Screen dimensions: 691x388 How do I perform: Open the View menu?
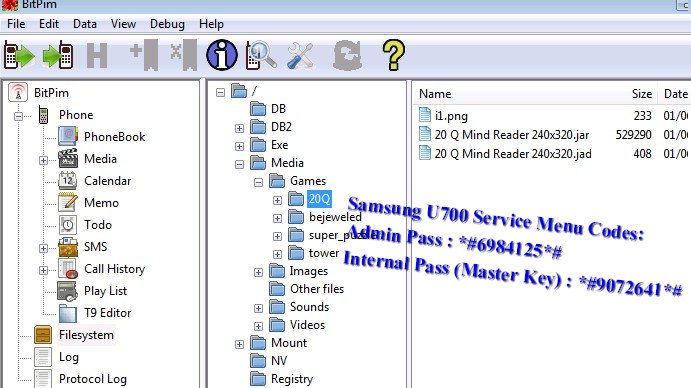[123, 24]
